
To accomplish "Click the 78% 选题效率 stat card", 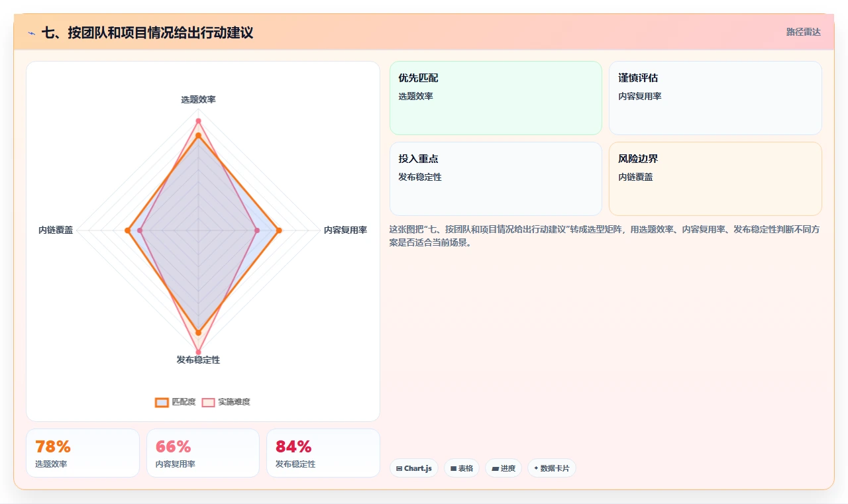I will 83,453.
